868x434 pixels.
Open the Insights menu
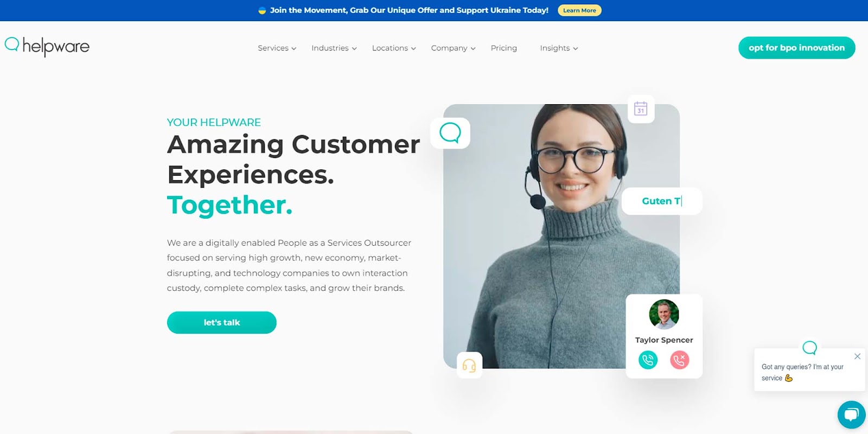coord(559,48)
